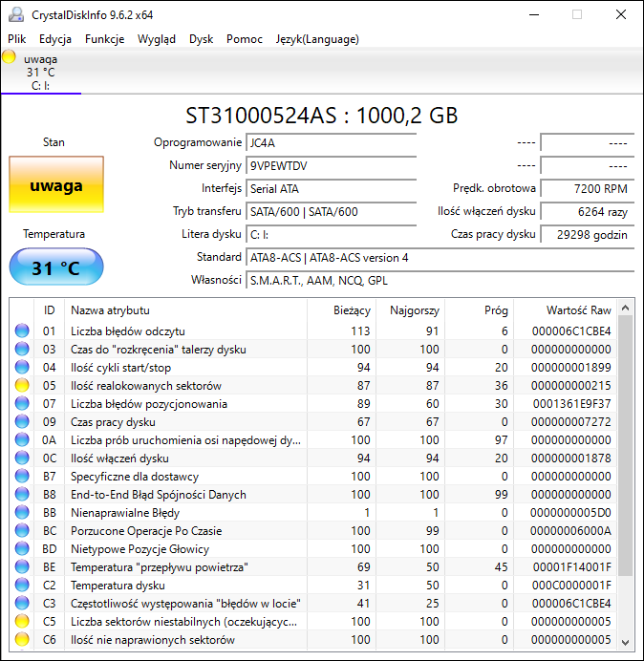
Task: Click blue status icon for attribute 07
Action: (x=22, y=403)
